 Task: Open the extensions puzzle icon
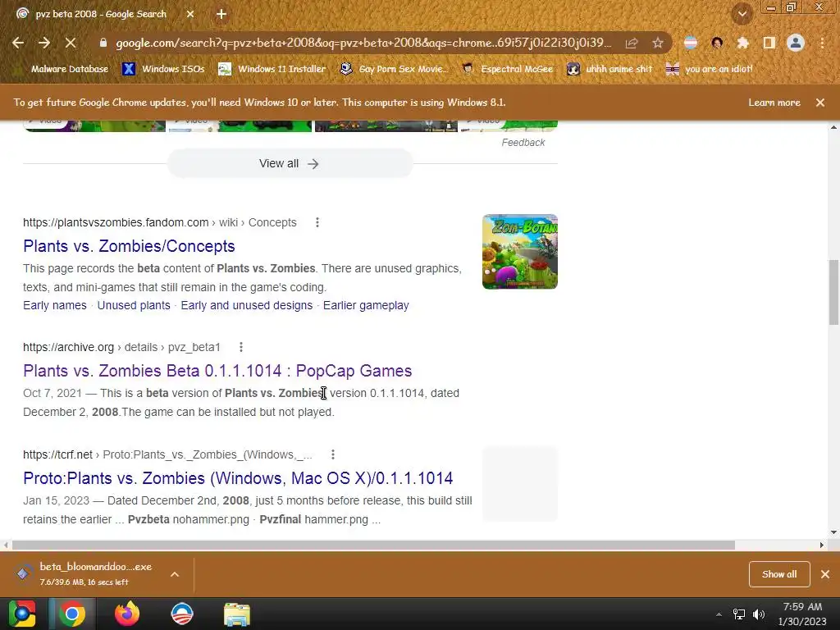(x=742, y=43)
